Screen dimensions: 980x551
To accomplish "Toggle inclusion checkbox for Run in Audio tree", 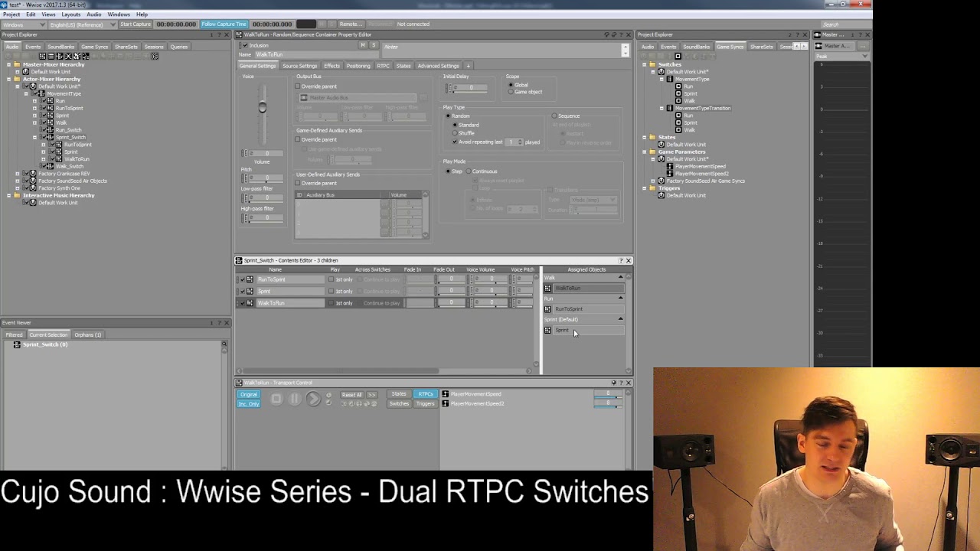I will [44, 101].
